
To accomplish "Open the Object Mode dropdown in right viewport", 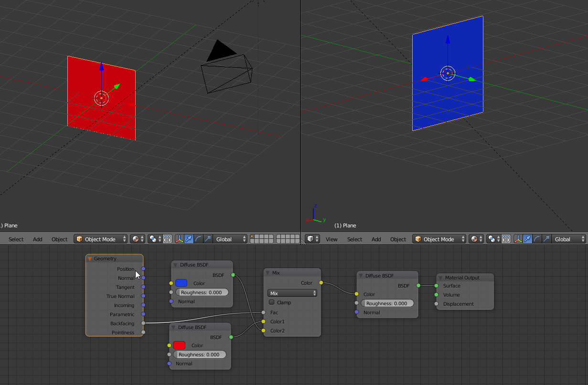I will point(439,239).
